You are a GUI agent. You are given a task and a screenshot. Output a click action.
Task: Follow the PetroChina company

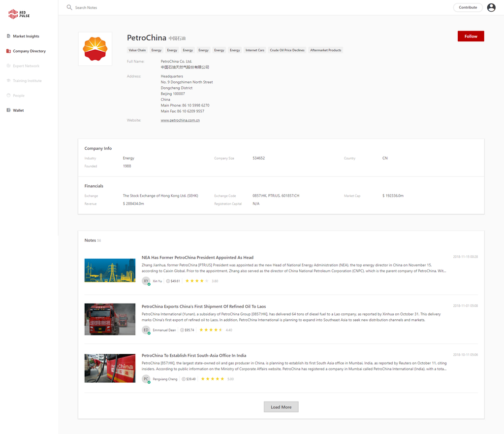(471, 36)
